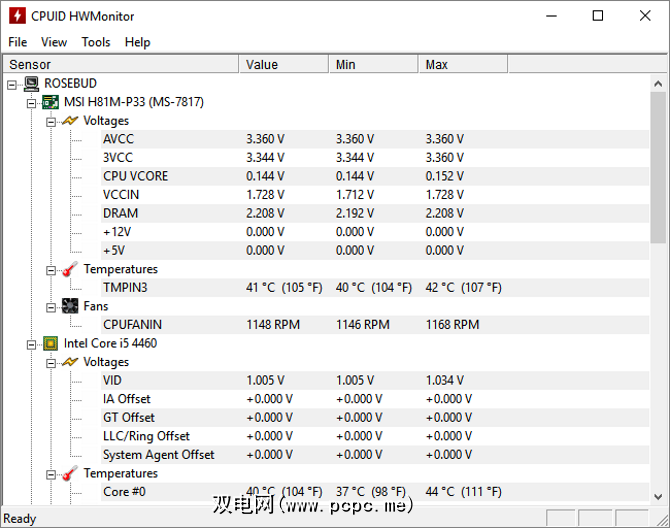Click the scrollbar up arrow
This screenshot has width=670, height=528.
coord(658,84)
